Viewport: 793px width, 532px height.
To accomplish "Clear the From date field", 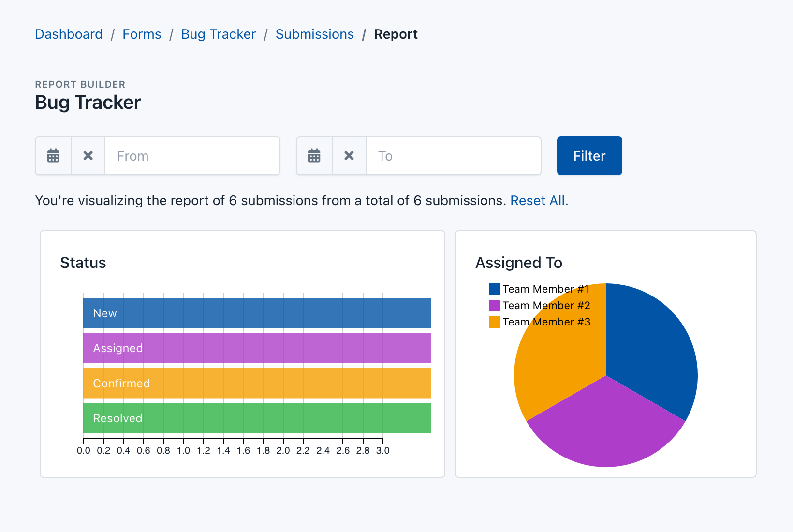I will click(88, 156).
